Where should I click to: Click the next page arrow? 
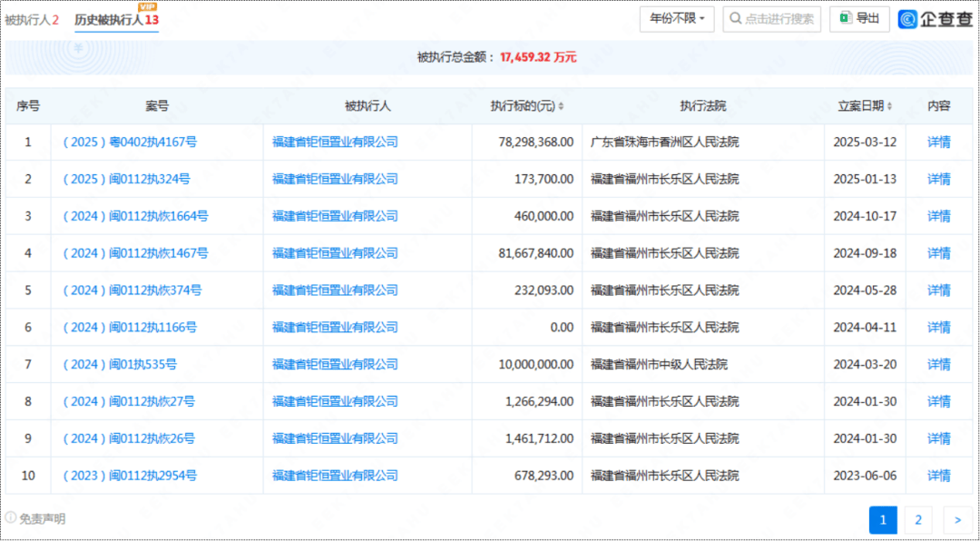[x=956, y=519]
